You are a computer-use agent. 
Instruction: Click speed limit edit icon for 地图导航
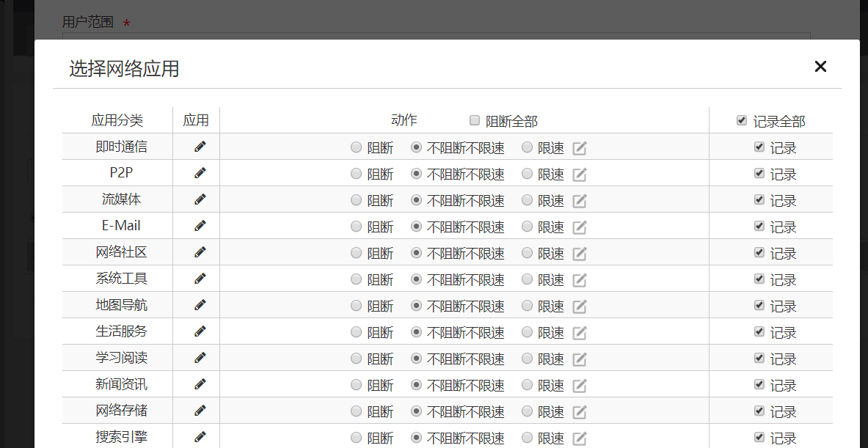580,306
